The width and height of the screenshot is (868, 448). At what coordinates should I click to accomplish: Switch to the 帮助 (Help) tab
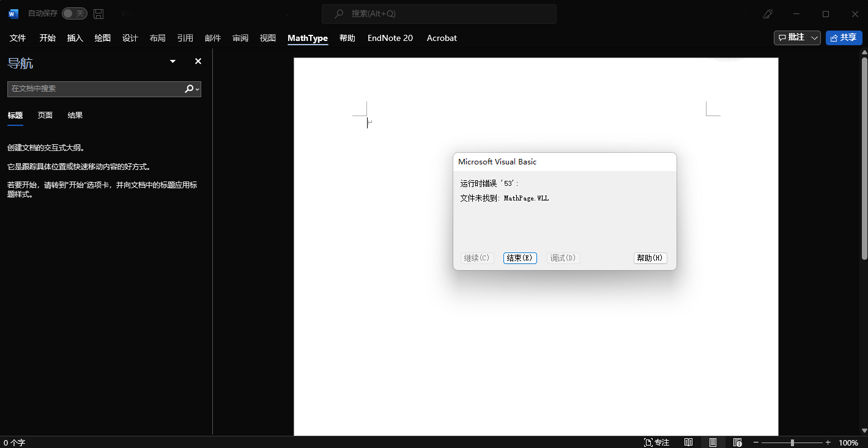click(347, 38)
